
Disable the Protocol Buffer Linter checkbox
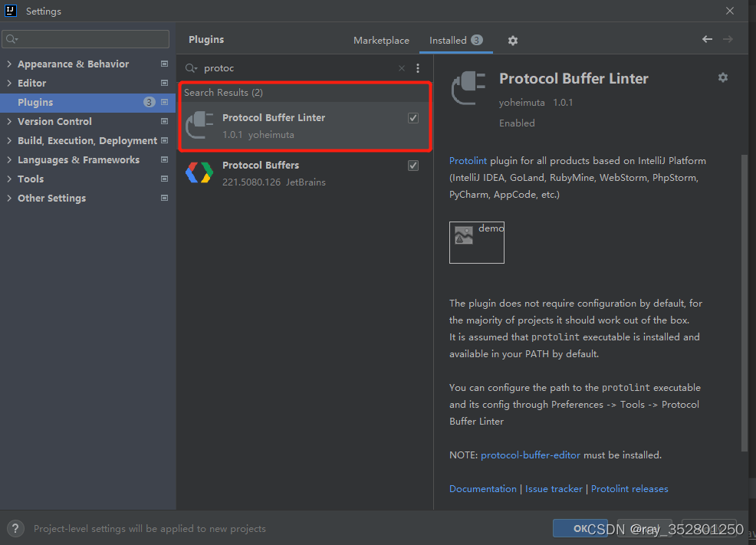click(x=413, y=117)
